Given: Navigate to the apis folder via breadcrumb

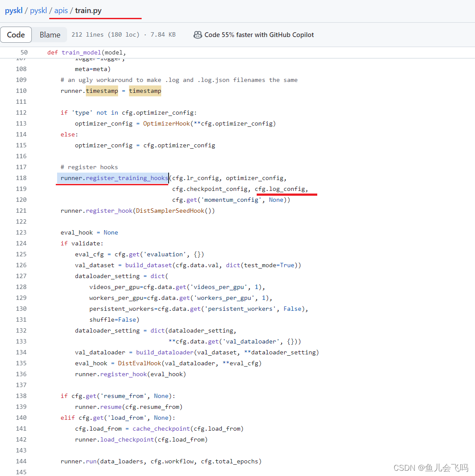Looking at the screenshot, I should pyautogui.click(x=61, y=10).
